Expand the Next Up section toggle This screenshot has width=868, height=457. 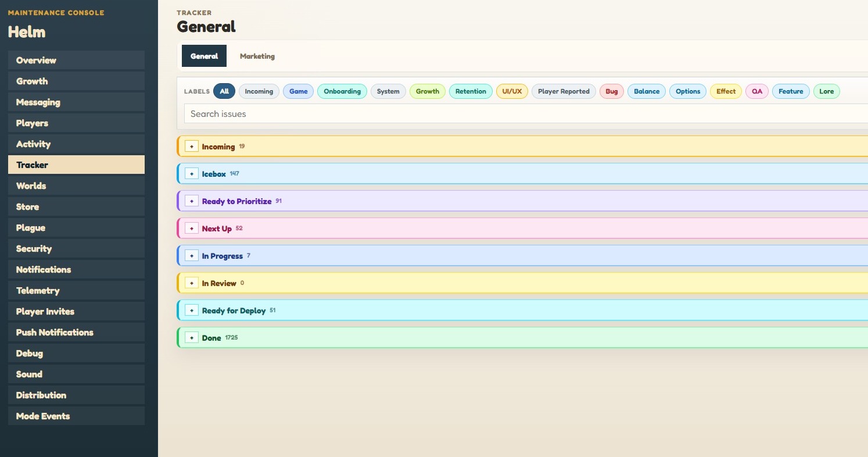click(192, 228)
